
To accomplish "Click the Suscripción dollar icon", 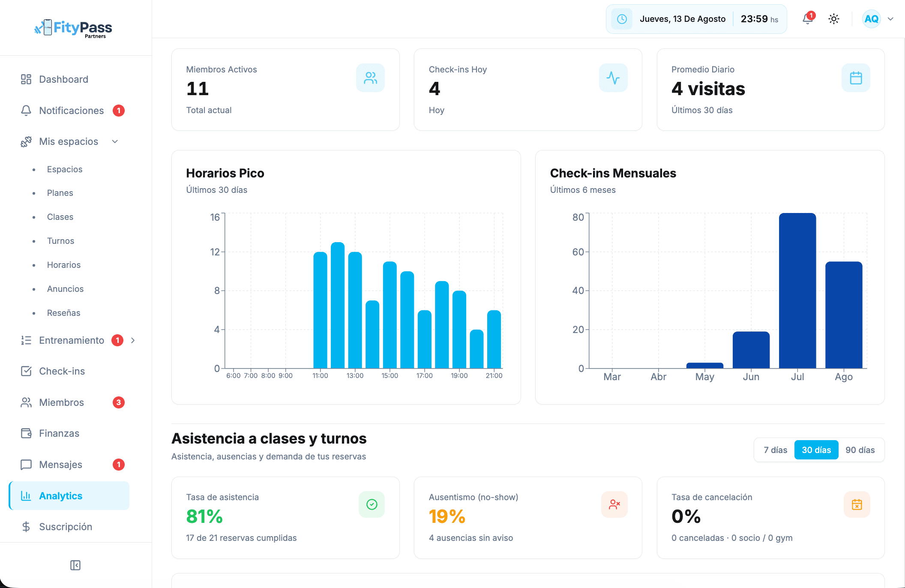I will coord(26,527).
